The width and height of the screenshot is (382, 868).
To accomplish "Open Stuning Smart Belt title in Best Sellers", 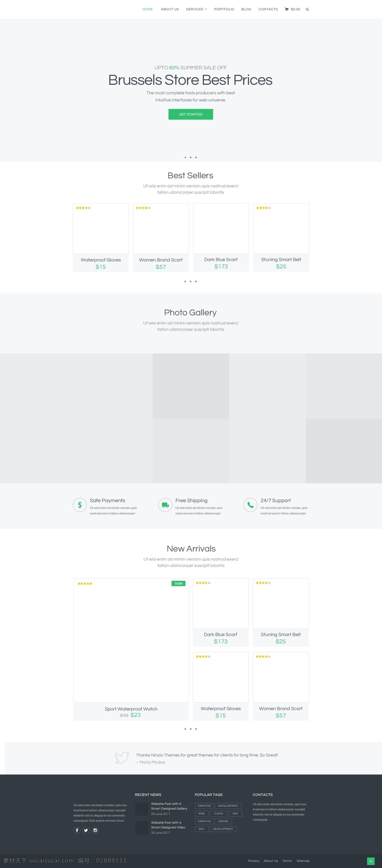I will 281,259.
